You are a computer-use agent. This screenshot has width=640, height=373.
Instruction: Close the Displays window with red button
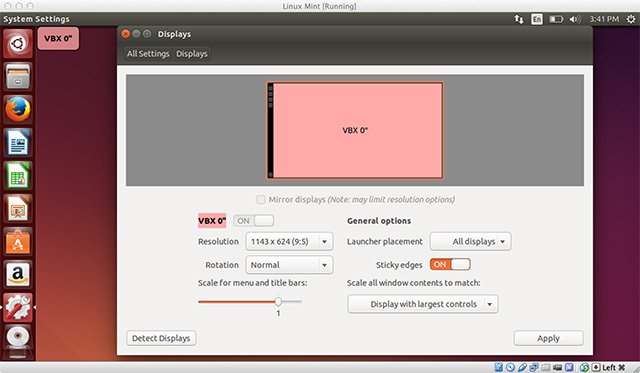point(126,34)
